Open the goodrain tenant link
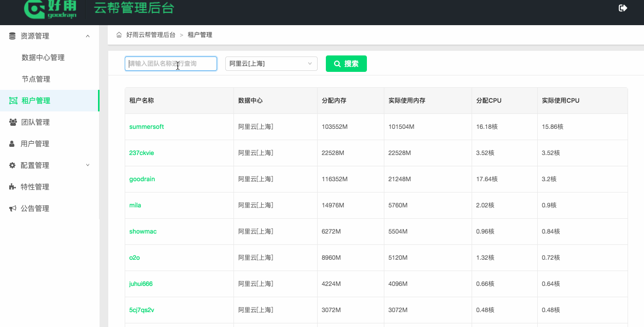 coord(142,179)
